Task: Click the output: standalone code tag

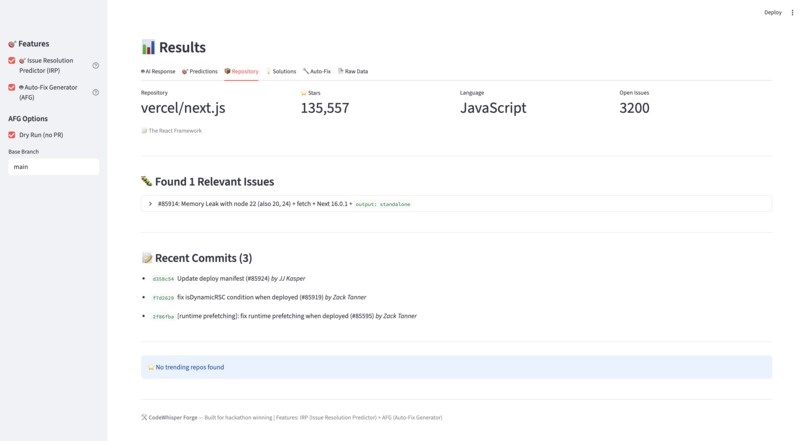Action: [x=383, y=204]
